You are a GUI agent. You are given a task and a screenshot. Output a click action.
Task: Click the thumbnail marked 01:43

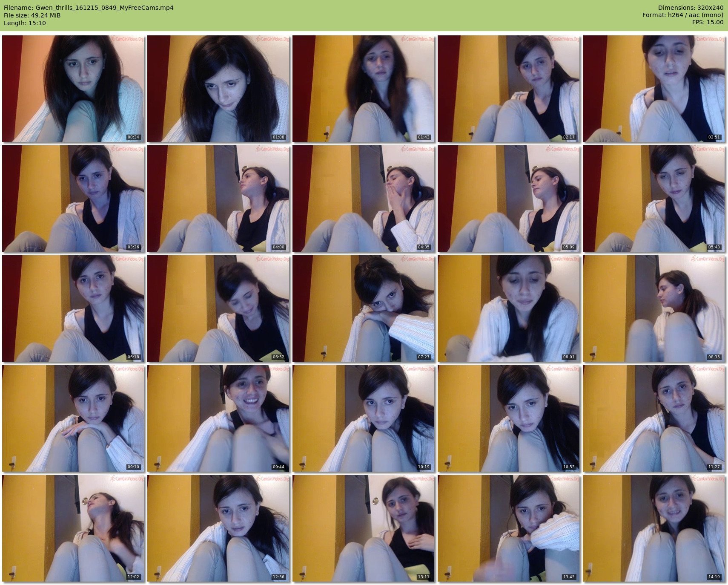click(x=364, y=89)
